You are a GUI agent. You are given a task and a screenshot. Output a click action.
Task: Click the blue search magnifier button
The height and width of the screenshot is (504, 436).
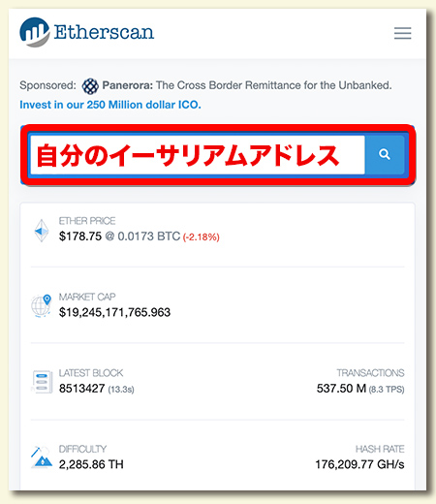(385, 154)
